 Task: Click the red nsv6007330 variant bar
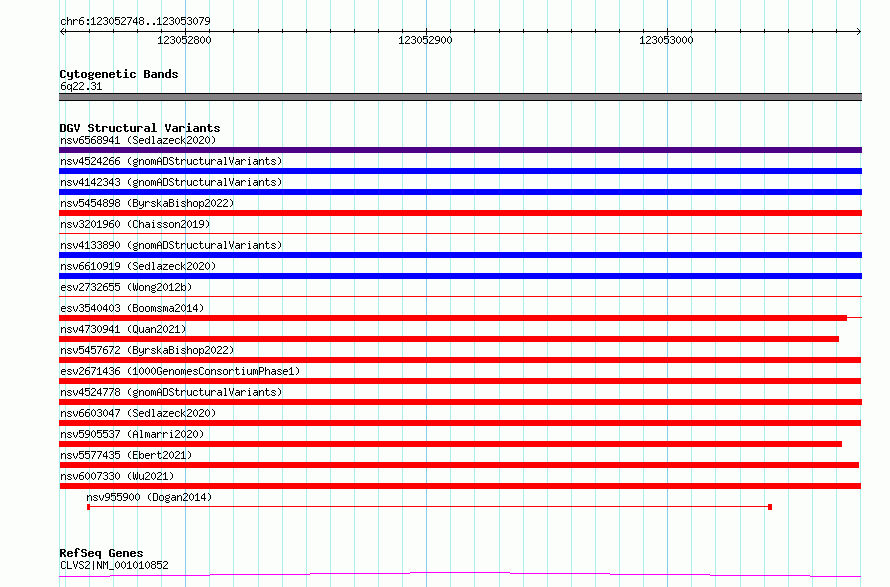(460, 486)
